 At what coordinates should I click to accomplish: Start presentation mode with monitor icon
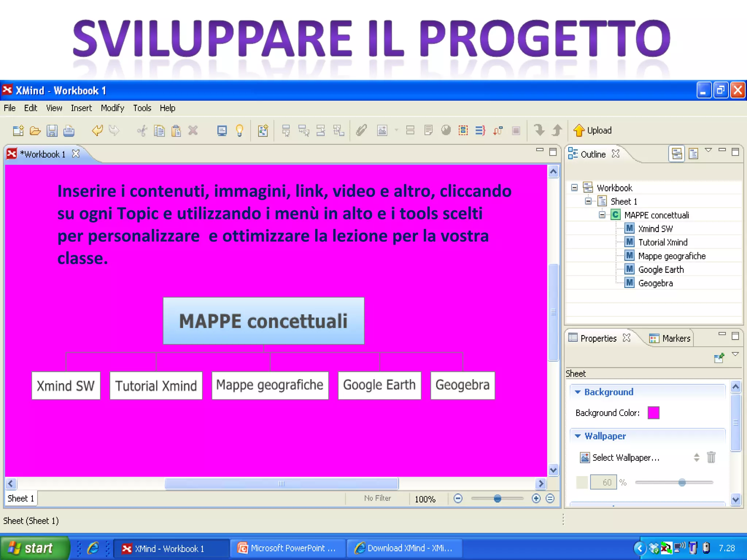pos(222,131)
